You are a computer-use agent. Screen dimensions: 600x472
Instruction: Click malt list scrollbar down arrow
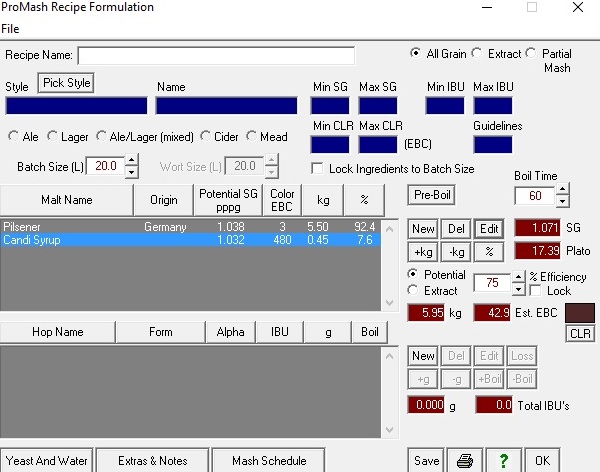coord(390,302)
